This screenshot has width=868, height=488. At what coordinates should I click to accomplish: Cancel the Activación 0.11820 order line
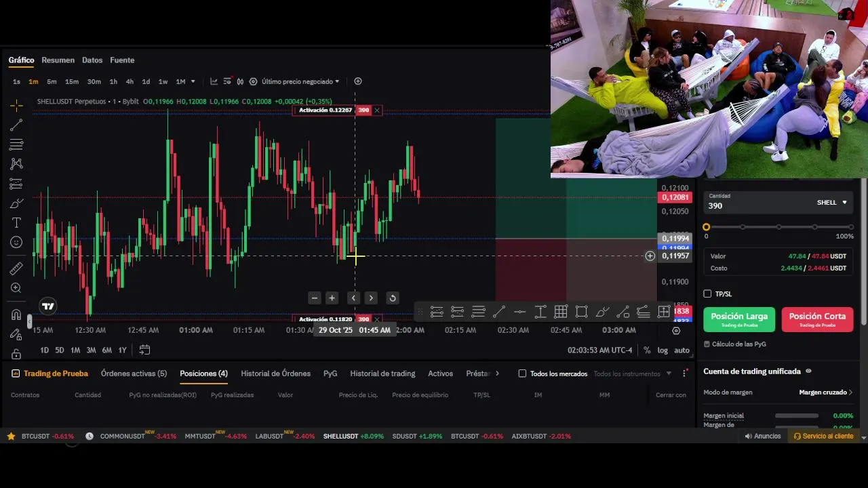[x=377, y=319]
